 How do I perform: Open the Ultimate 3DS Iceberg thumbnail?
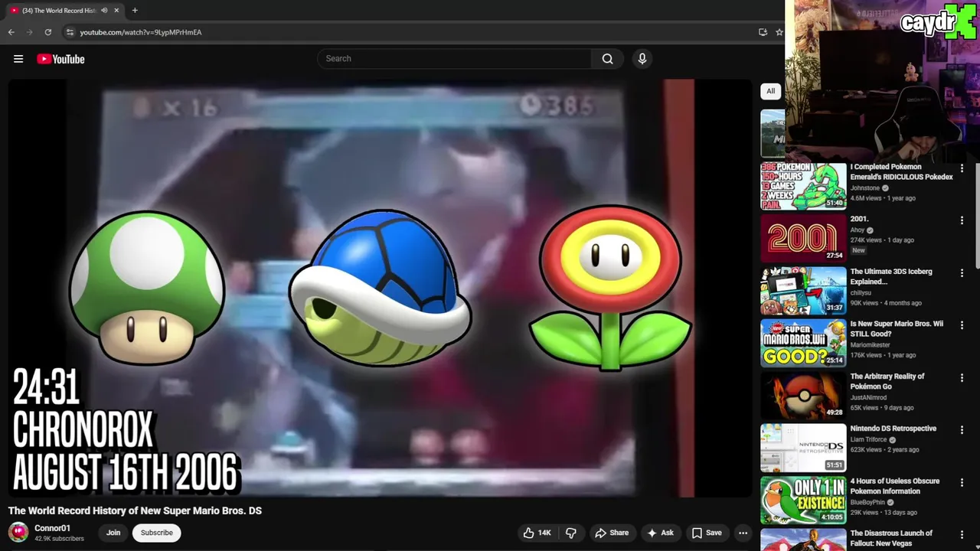tap(803, 291)
